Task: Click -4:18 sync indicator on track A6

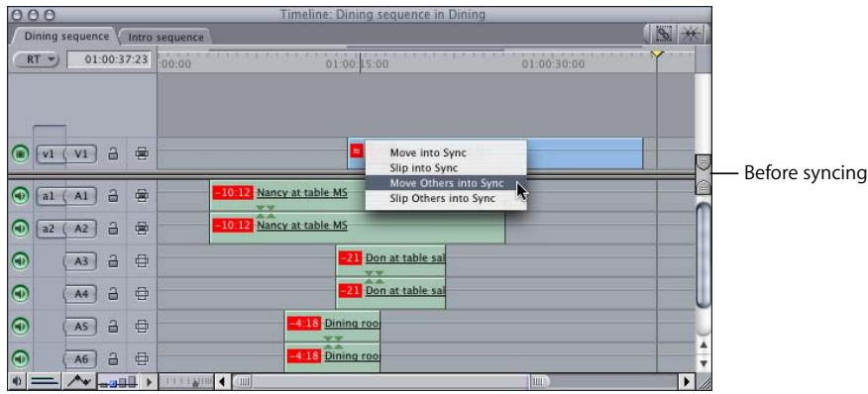Action: [304, 355]
